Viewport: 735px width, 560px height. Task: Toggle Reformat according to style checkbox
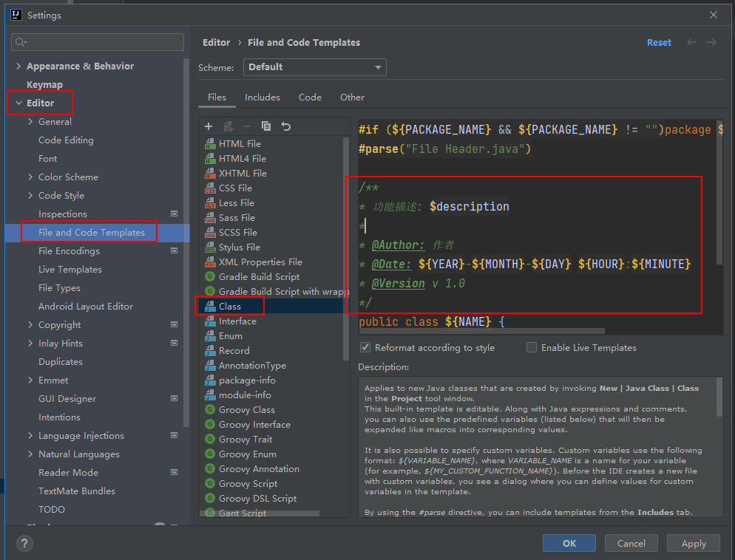coord(365,347)
